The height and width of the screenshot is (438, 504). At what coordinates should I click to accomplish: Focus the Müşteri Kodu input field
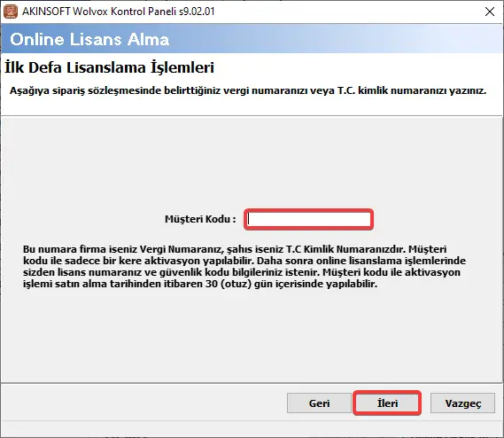coord(309,220)
